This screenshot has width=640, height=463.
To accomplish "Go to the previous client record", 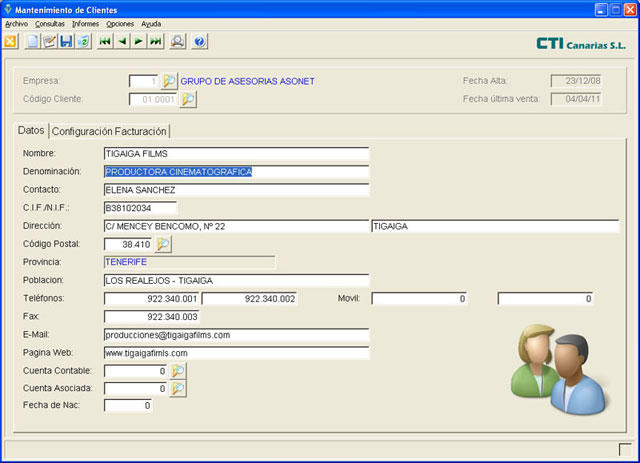I will tap(122, 41).
